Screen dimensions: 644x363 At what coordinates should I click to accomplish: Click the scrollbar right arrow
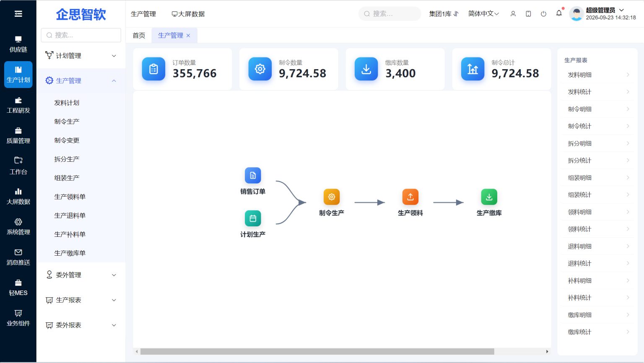click(x=547, y=352)
